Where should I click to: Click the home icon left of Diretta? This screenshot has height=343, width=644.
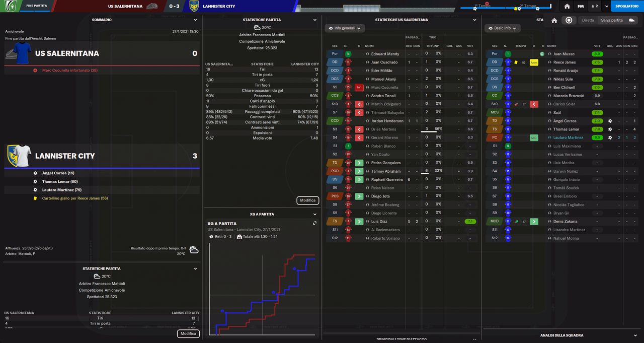tap(554, 21)
